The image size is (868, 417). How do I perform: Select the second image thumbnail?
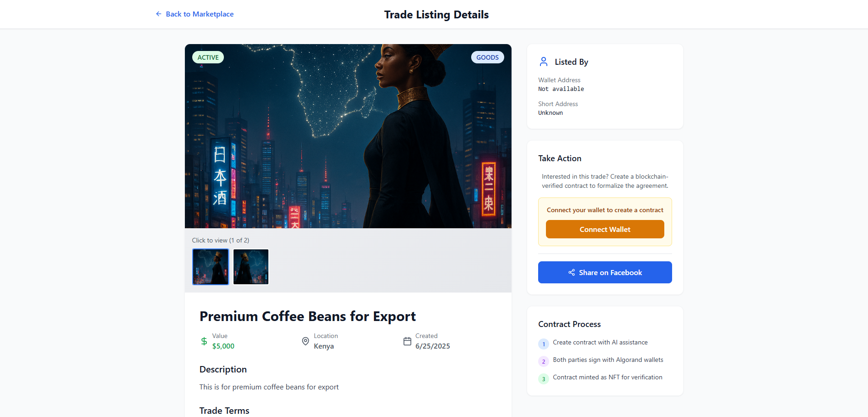pos(251,267)
